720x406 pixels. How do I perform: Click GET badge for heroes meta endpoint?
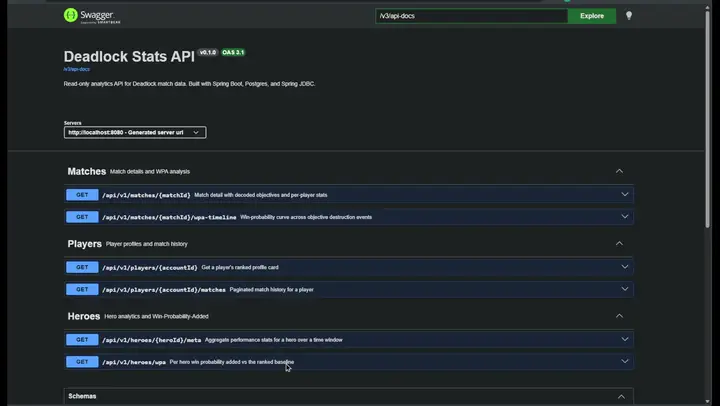[x=82, y=340]
